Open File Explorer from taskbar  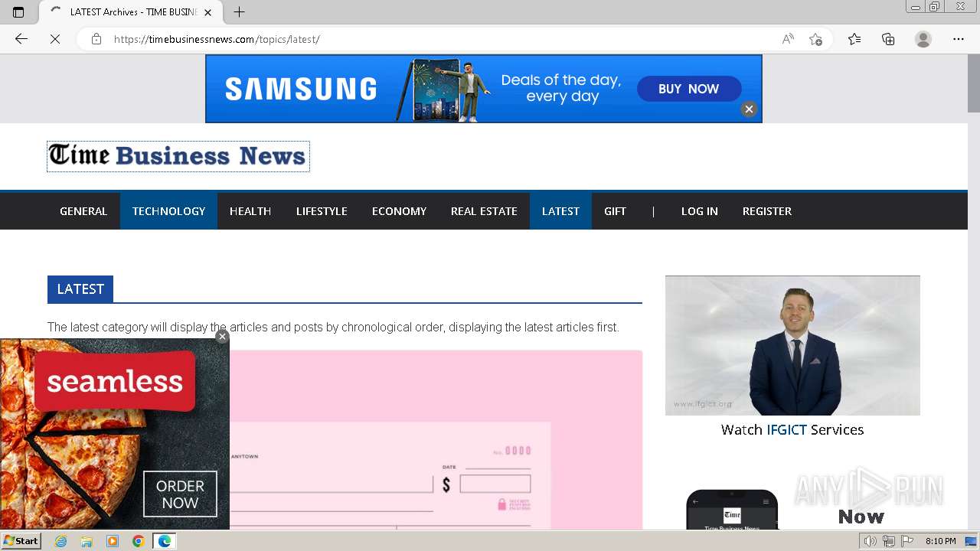point(87,541)
